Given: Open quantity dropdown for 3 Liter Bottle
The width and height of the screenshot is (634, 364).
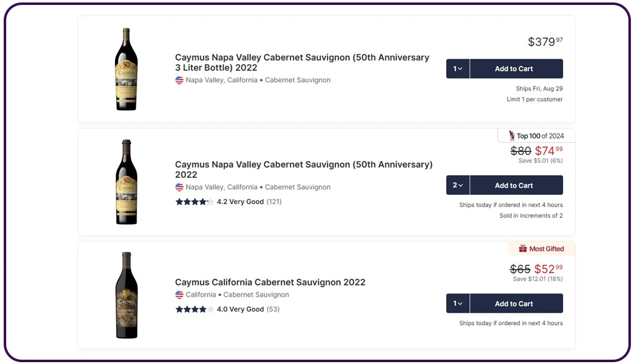Looking at the screenshot, I should pos(458,69).
